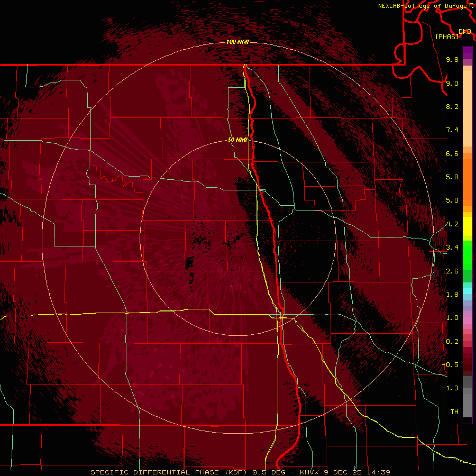Click the 9.8 value on the color scale
Image resolution: width=476 pixels, height=476 pixels.
[452, 59]
